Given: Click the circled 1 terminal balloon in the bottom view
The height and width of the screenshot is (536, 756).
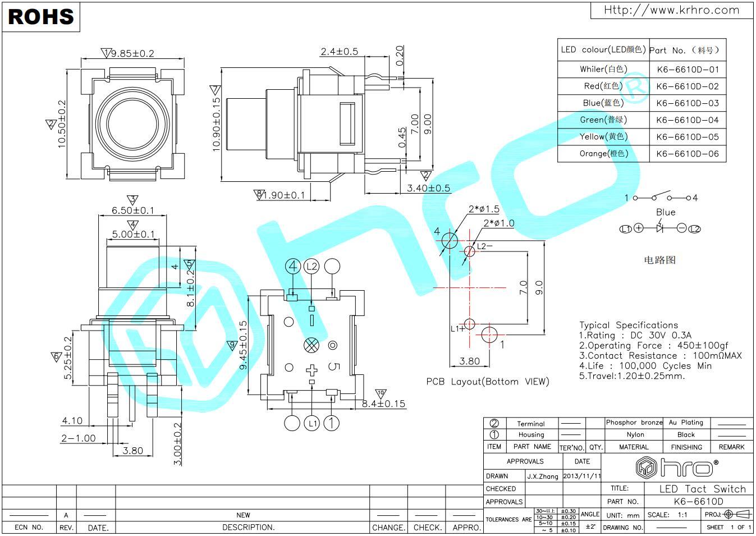Looking at the screenshot, I should (x=332, y=423).
